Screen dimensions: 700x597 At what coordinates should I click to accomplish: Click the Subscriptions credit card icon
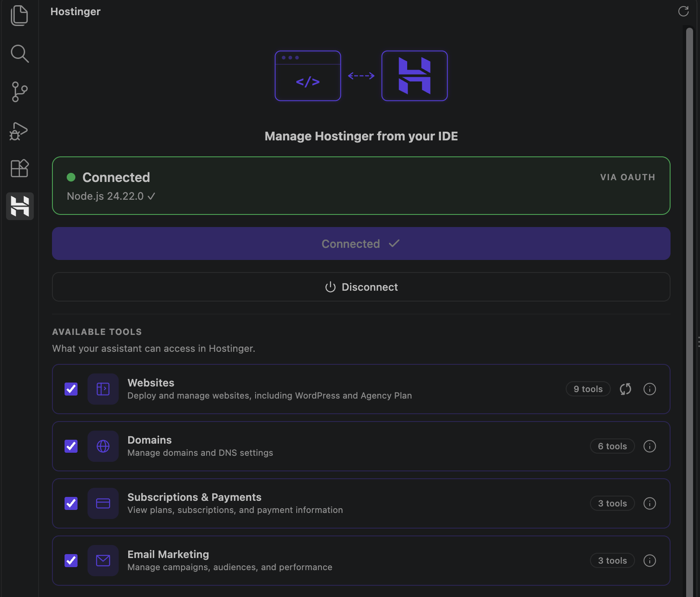(103, 503)
